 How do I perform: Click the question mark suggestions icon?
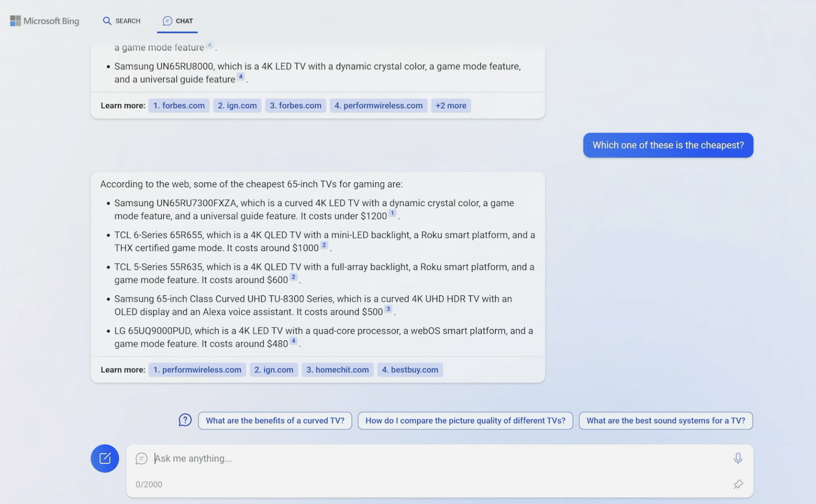pyautogui.click(x=185, y=420)
